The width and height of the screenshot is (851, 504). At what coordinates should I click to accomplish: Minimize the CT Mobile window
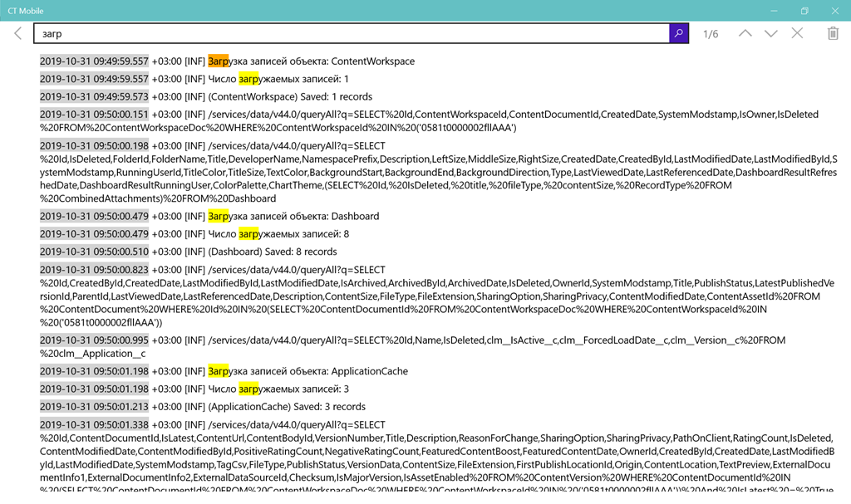click(x=774, y=11)
